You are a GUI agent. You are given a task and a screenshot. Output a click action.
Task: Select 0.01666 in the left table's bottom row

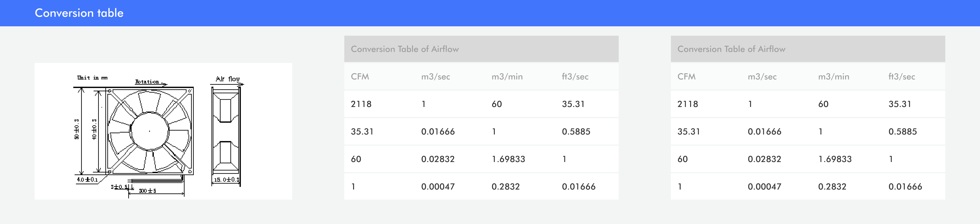click(578, 186)
